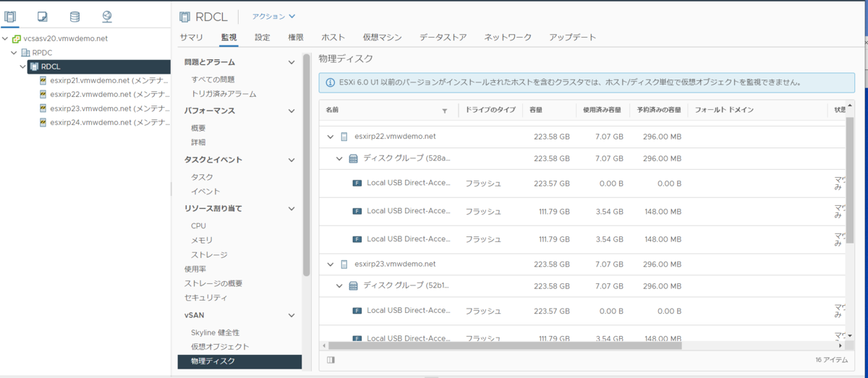The height and width of the screenshot is (378, 868).
Task: Click the esxirp24 host icon in tree
Action: (43, 122)
